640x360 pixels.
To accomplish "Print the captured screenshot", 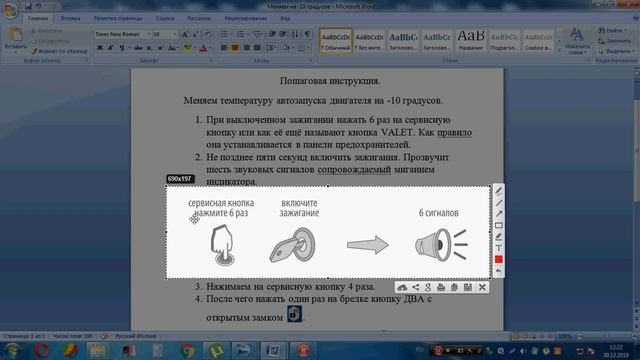I will (441, 287).
